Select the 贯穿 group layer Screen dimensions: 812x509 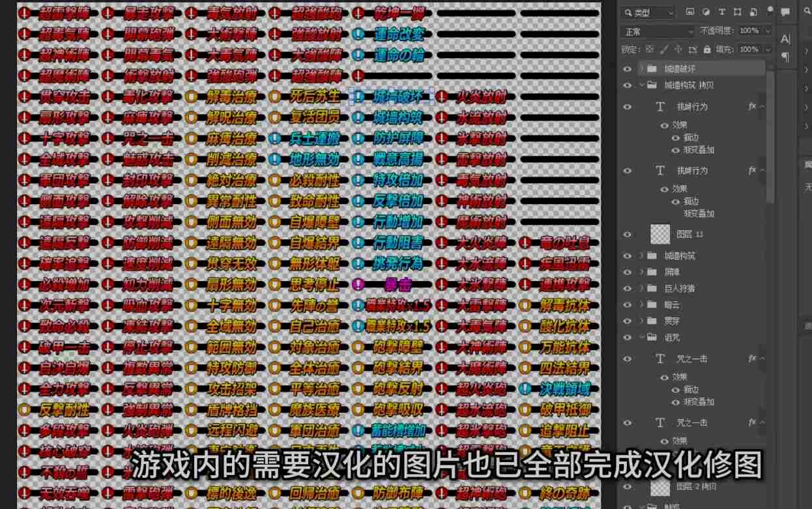(x=671, y=321)
